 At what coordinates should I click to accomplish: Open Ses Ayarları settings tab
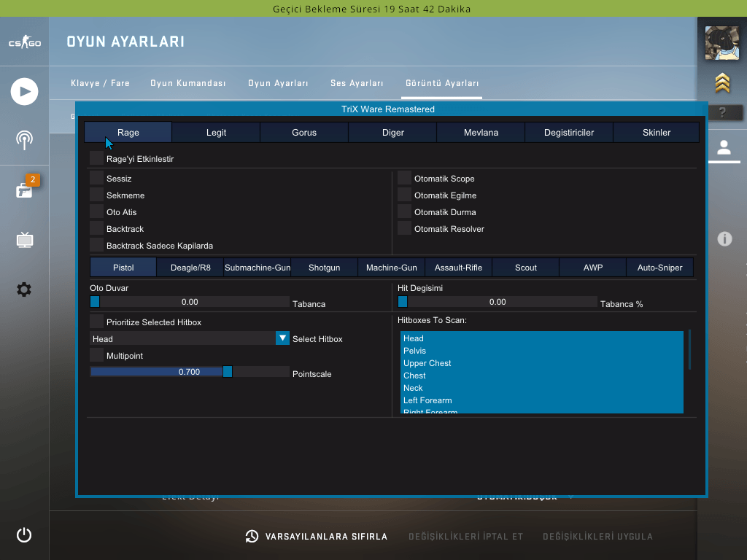click(357, 83)
